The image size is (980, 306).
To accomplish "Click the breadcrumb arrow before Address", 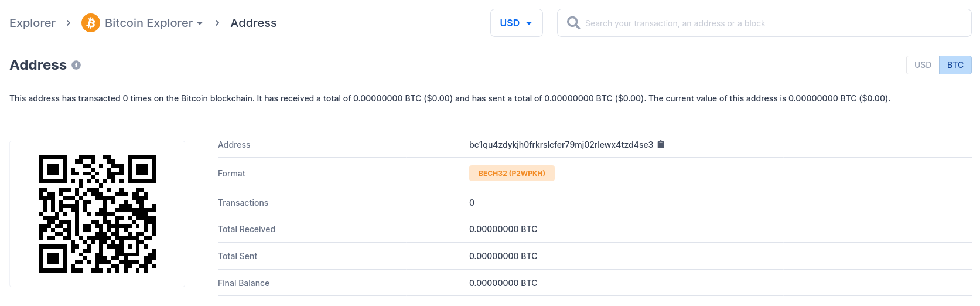I will [217, 23].
